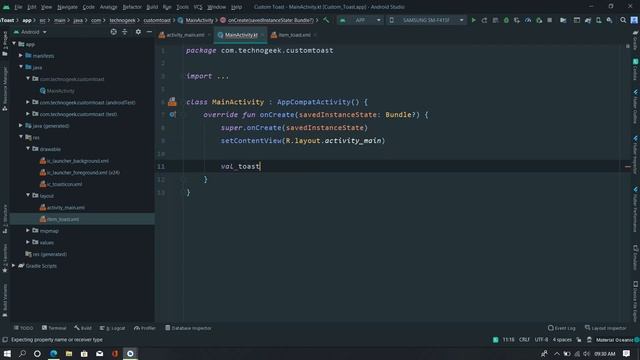Open Microsoft Edge from the taskbar
The width and height of the screenshot is (640, 360).
(53, 353)
